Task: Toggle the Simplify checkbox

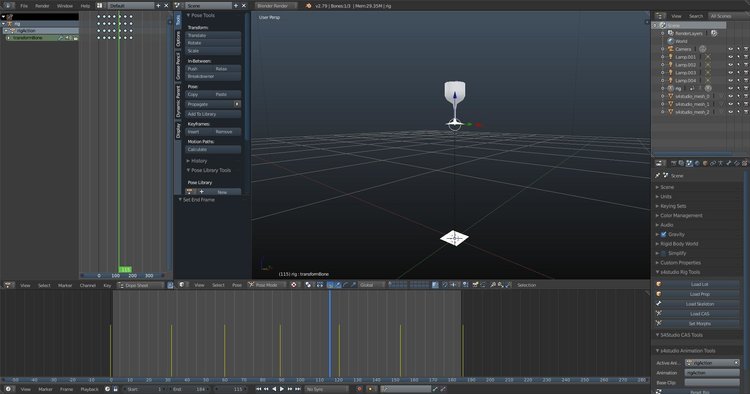Action: click(x=663, y=253)
